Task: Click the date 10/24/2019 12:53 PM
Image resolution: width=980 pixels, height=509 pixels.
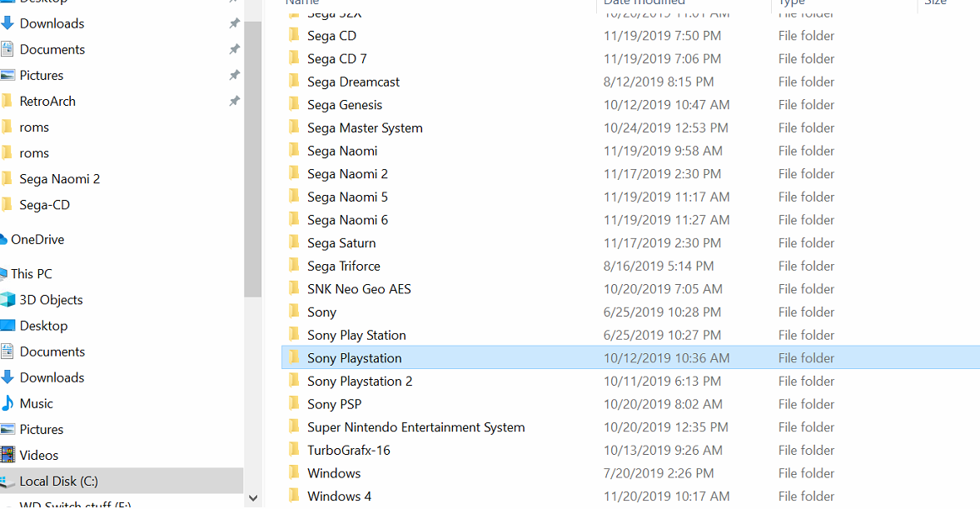Action: click(x=665, y=127)
